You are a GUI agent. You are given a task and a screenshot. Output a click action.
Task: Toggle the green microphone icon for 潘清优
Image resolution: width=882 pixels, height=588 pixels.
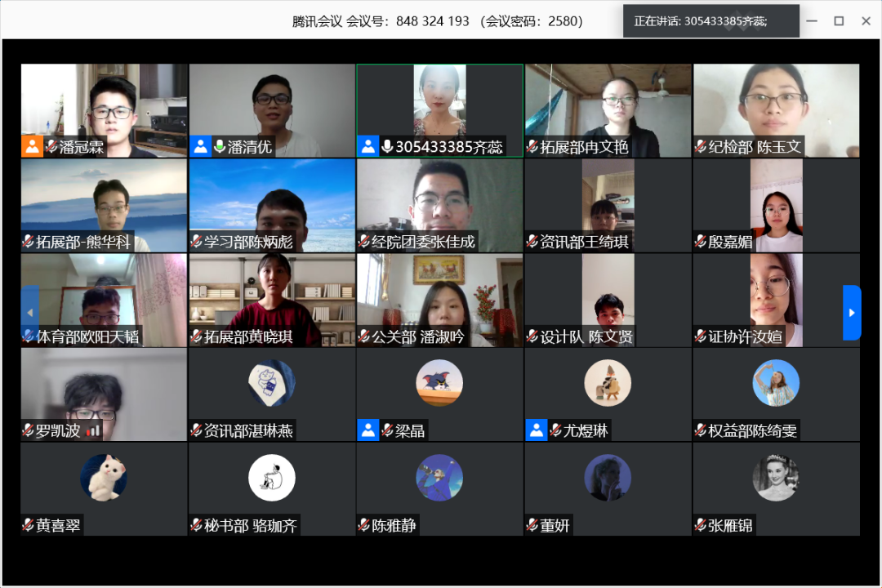point(220,147)
